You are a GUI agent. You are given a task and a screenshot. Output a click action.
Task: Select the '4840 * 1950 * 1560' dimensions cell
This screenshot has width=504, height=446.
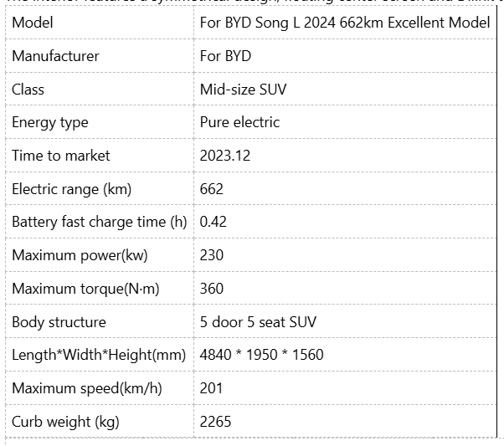pos(261,355)
